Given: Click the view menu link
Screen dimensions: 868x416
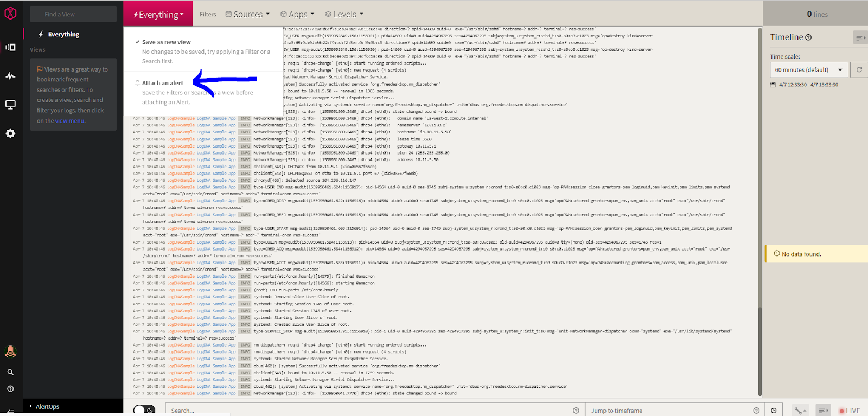Looking at the screenshot, I should pyautogui.click(x=69, y=121).
